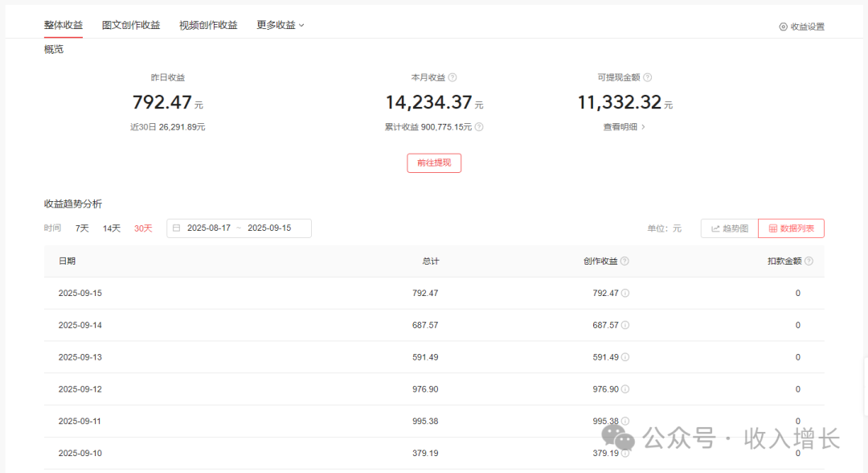
Task: Switch to 图文创作收益 tab
Action: 131,25
